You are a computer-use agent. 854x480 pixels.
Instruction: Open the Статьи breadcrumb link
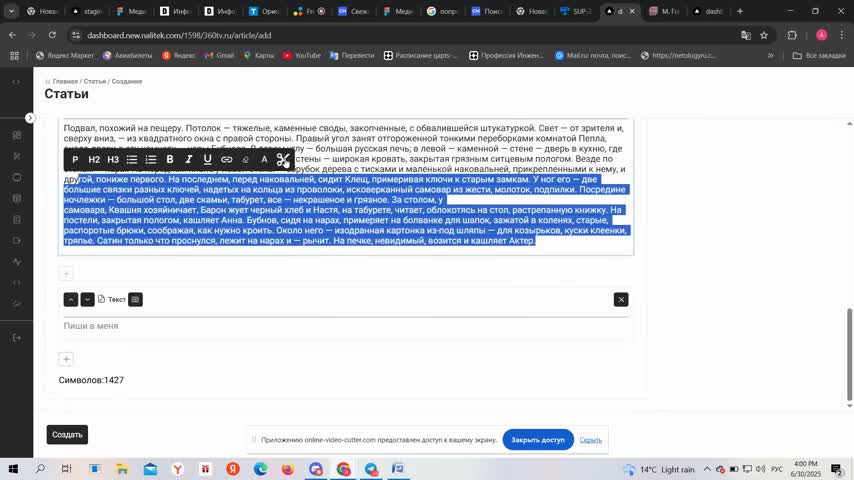95,81
